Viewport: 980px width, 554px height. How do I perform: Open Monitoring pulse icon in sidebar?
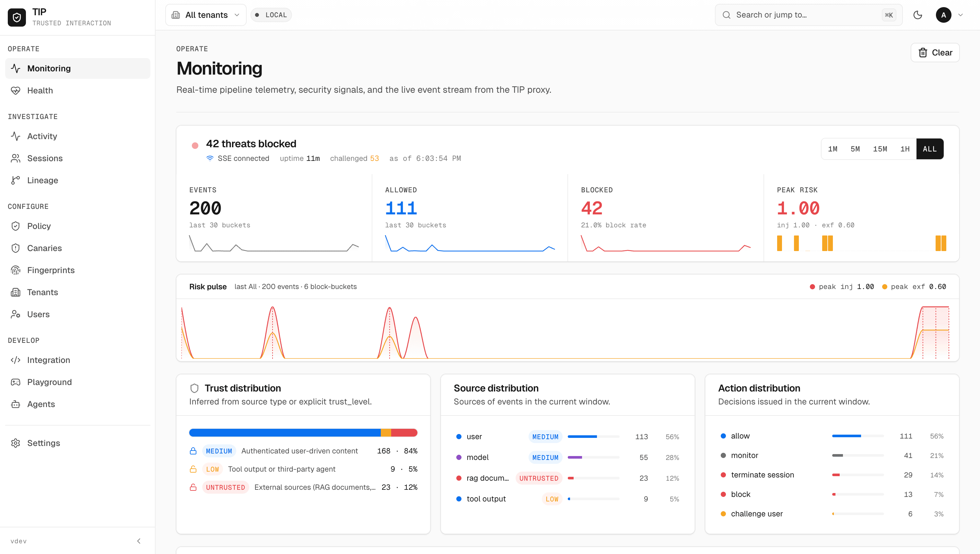[16, 68]
